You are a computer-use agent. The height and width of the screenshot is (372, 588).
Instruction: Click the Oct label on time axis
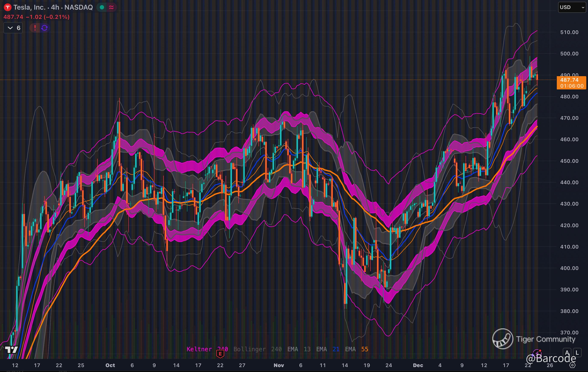(x=110, y=365)
